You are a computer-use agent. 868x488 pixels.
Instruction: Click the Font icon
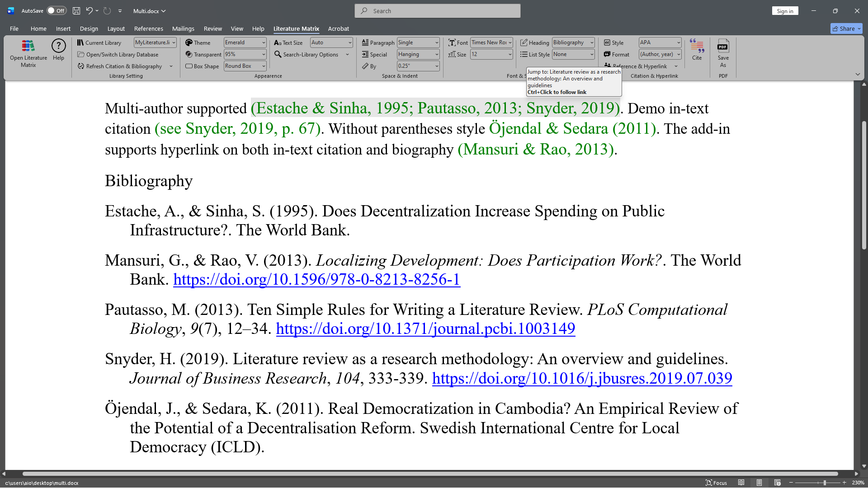click(452, 42)
